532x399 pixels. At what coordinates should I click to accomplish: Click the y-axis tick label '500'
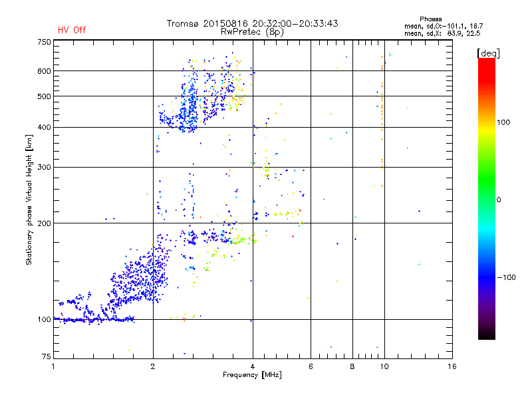(44, 96)
